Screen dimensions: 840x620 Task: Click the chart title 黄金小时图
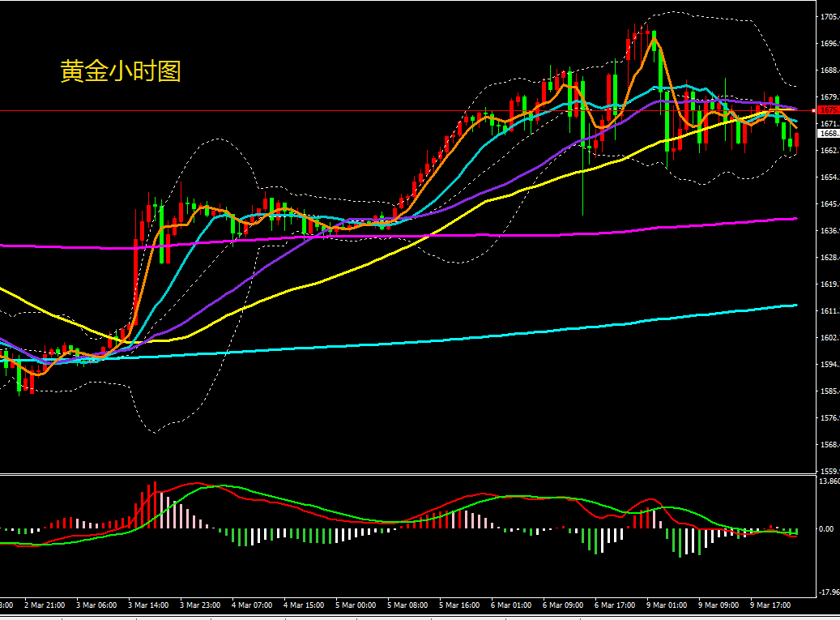tap(121, 71)
